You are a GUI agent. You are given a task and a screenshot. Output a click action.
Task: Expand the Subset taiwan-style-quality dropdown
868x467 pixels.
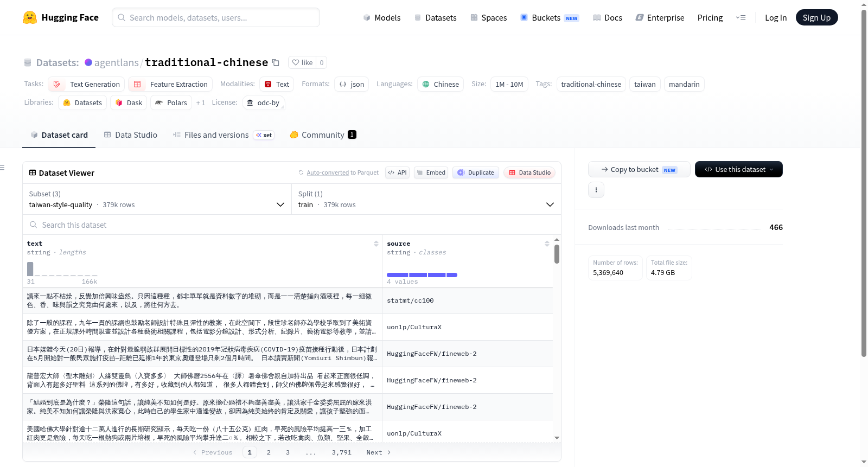[x=157, y=199]
